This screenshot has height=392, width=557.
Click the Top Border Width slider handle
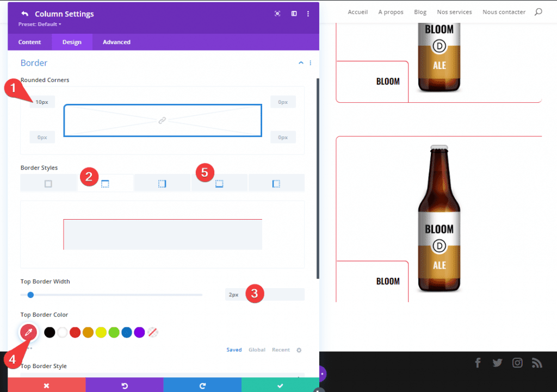[30, 295]
